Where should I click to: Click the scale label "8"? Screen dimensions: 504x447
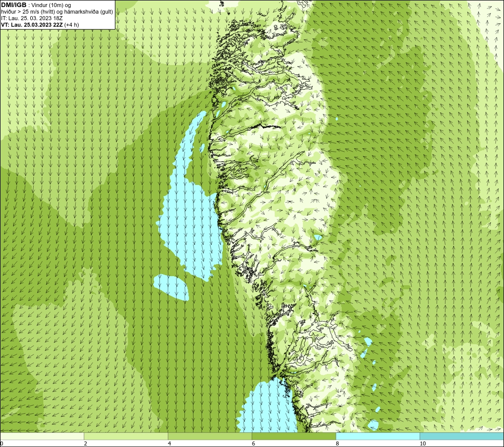pyautogui.click(x=338, y=443)
